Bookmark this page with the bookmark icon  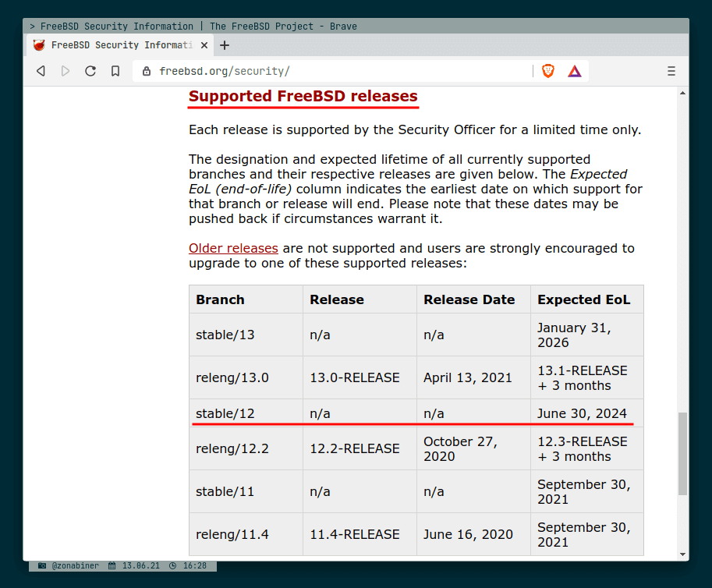click(115, 71)
